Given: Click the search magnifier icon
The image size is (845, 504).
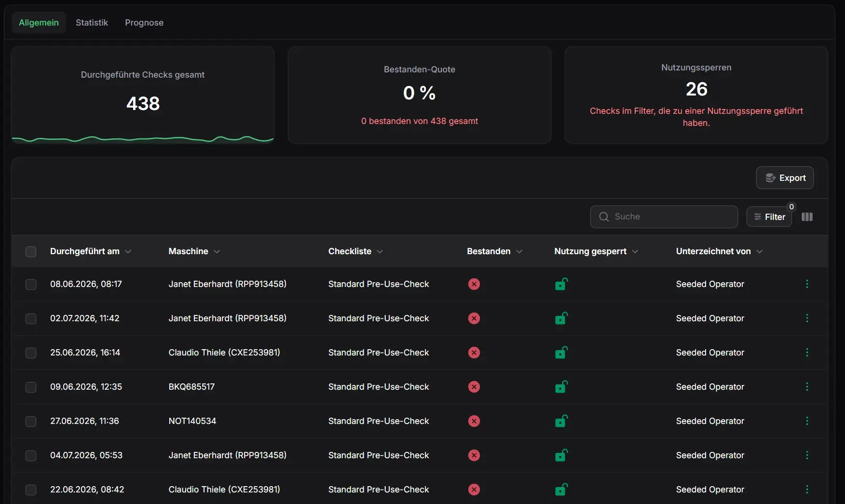Looking at the screenshot, I should click(604, 217).
